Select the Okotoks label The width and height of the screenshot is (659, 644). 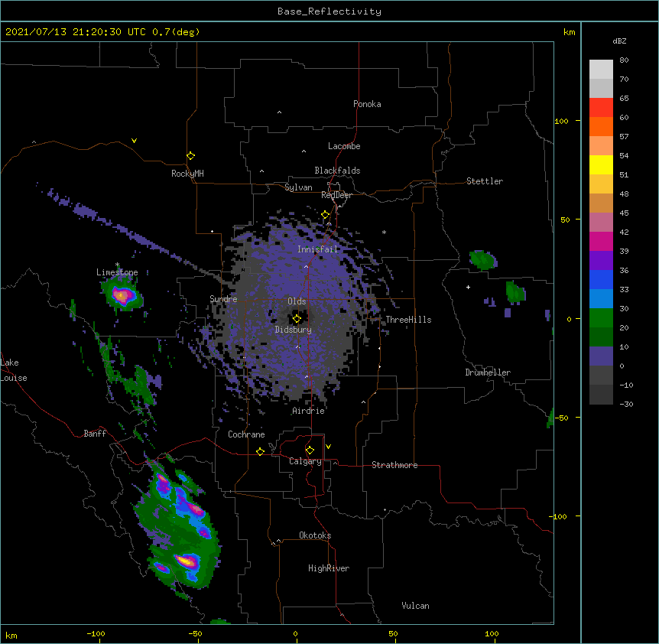(315, 535)
